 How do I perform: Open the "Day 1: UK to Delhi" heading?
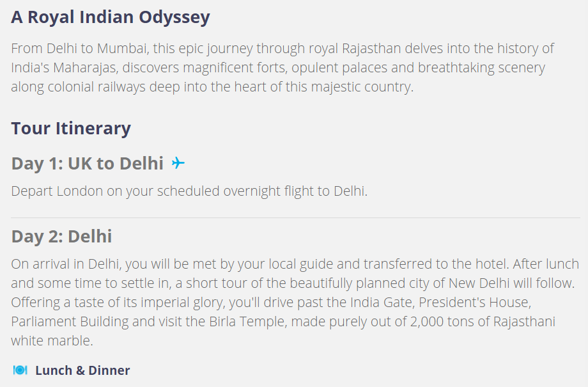(88, 163)
